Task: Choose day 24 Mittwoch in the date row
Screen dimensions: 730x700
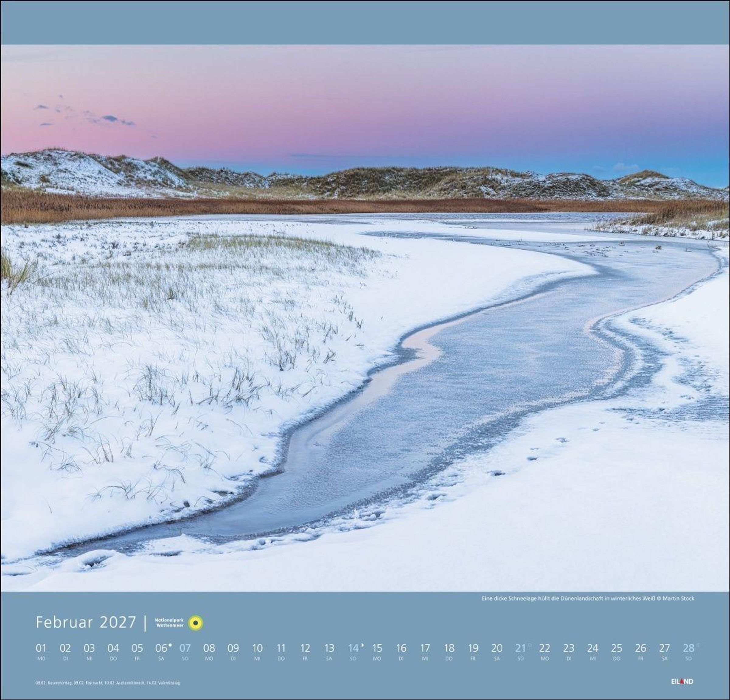Action: 593,649
